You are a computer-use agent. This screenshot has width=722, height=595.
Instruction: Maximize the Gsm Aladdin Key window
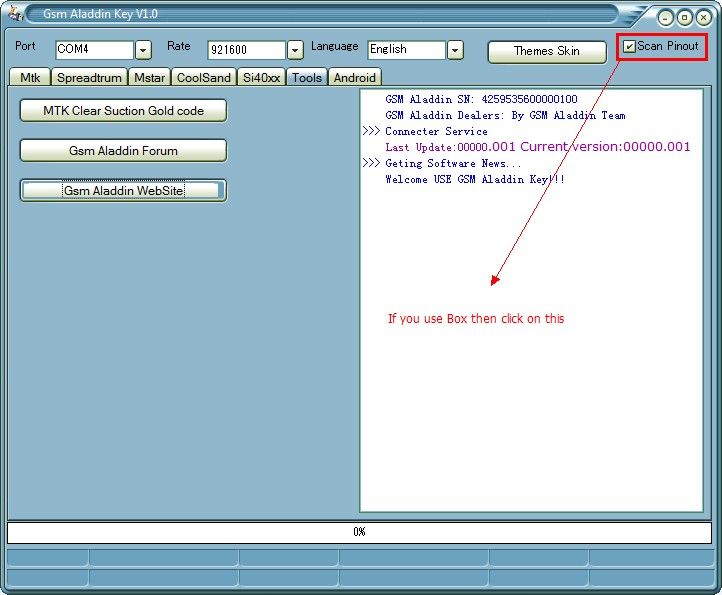coord(685,18)
